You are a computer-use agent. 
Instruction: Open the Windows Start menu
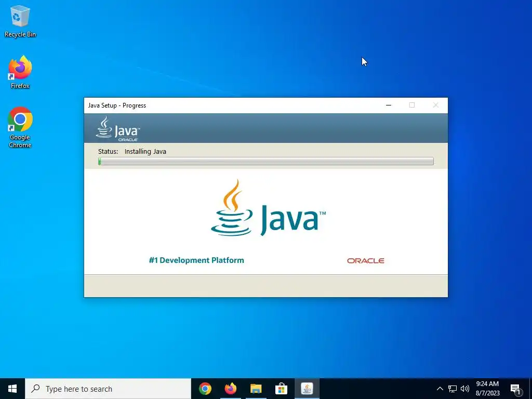coord(12,389)
